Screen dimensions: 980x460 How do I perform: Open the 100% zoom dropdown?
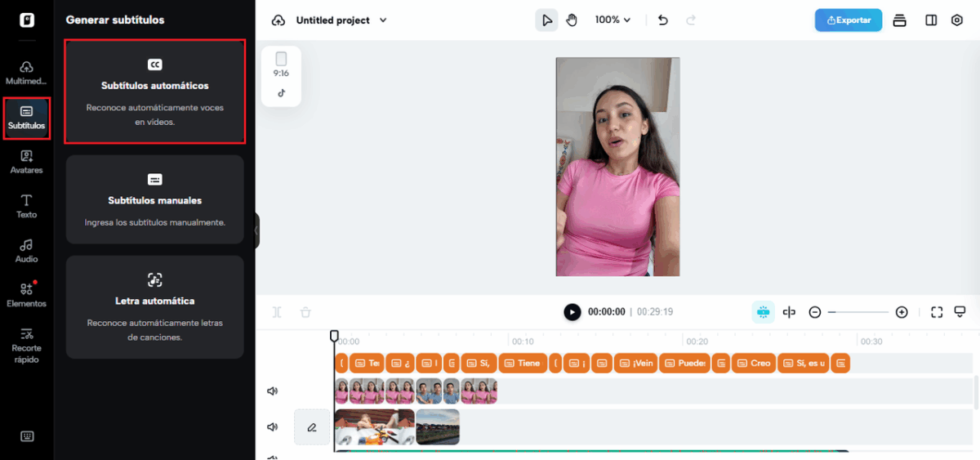613,20
